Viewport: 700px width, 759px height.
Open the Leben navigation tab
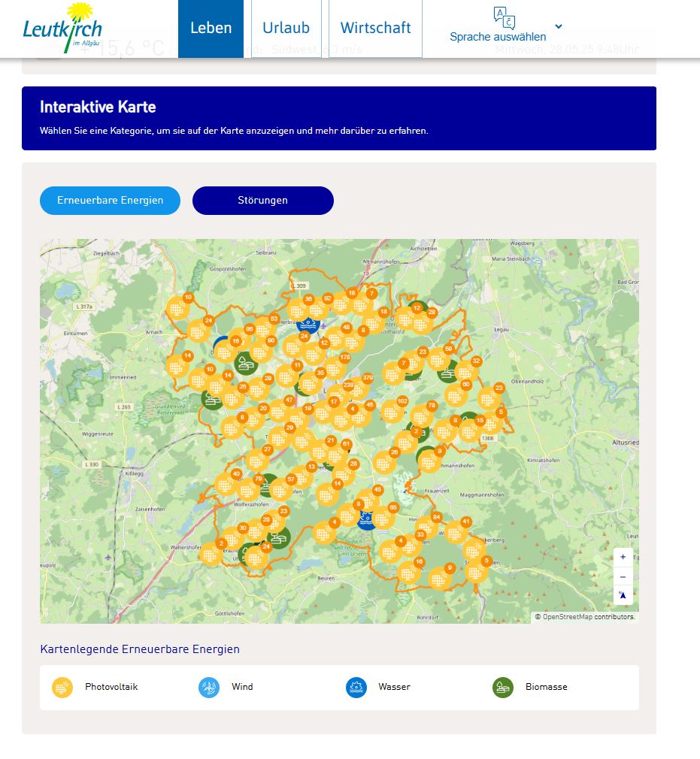211,29
